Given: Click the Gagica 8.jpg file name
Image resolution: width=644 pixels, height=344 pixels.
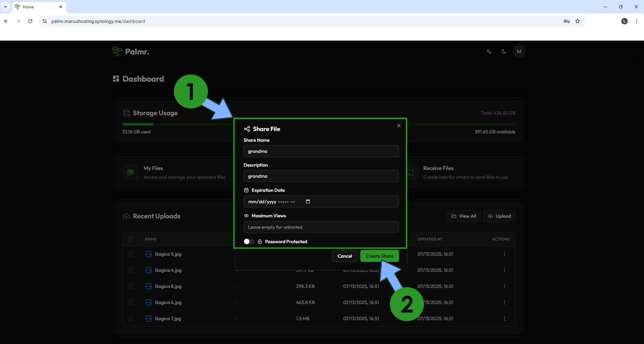Looking at the screenshot, I should (x=168, y=286).
